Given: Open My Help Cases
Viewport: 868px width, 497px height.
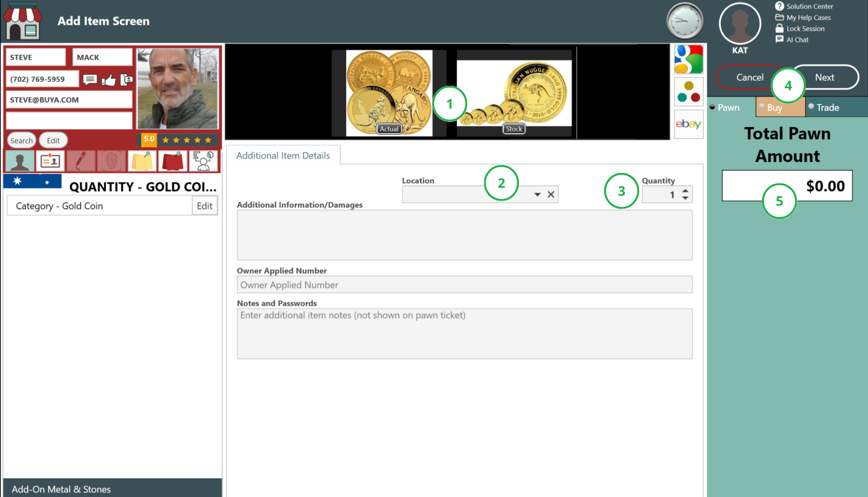Looking at the screenshot, I should pyautogui.click(x=803, y=17).
